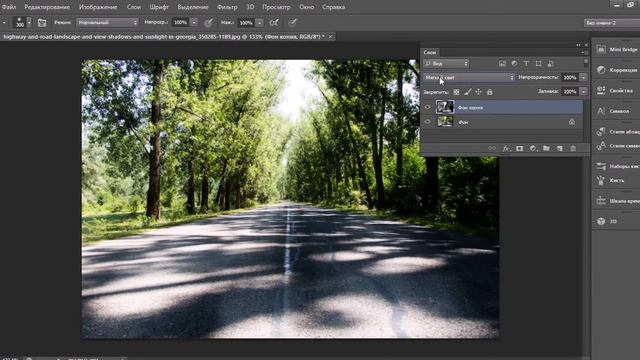Lock transparent pixels icon
Image resolution: width=640 pixels, height=360 pixels.
[x=456, y=92]
